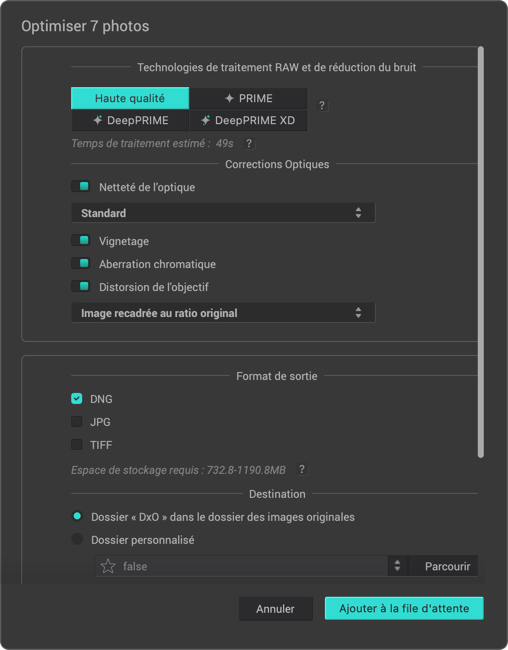The width and height of the screenshot is (508, 650).
Task: Click the star favorite icon in folder field
Action: pyautogui.click(x=108, y=566)
